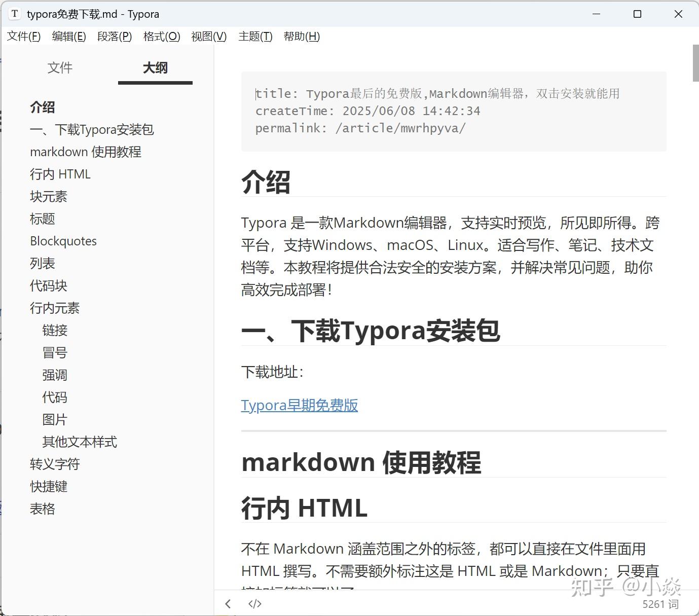This screenshot has height=616, width=699.
Task: Open the 帮助(H) menu
Action: click(302, 36)
